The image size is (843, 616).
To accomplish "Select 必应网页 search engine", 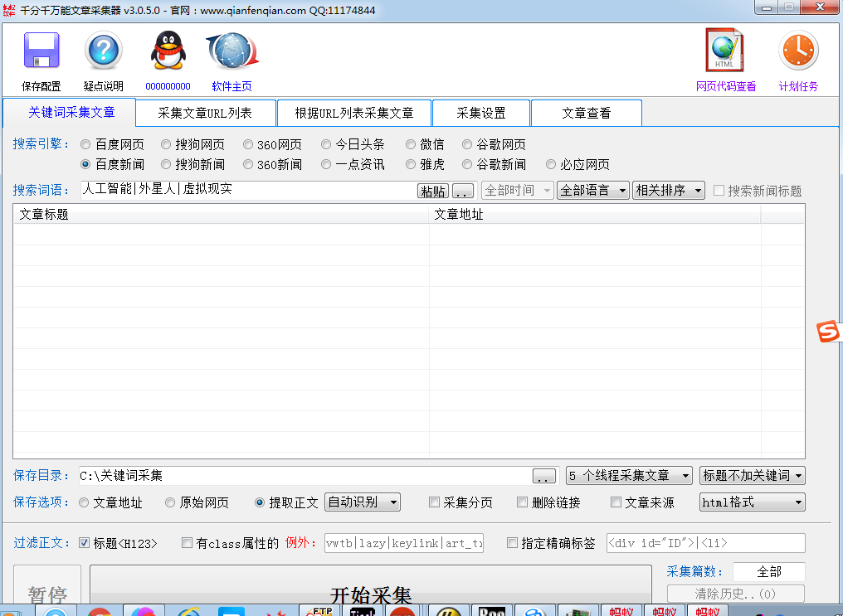I will (551, 164).
